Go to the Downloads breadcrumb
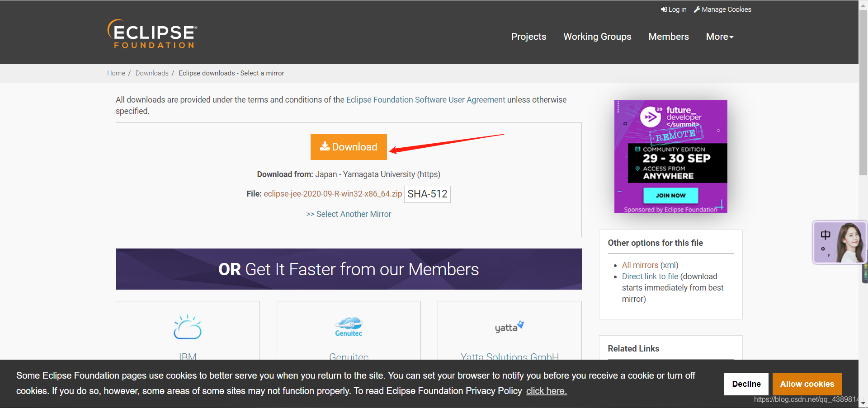 pyautogui.click(x=152, y=73)
